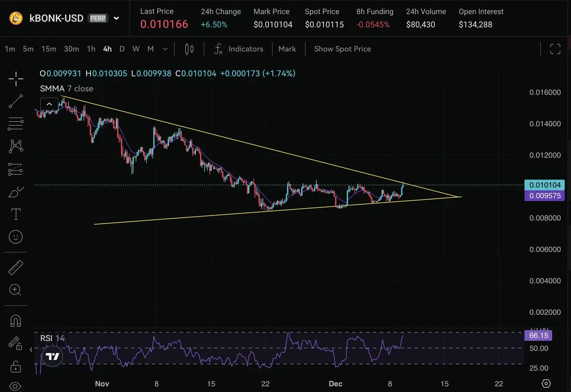Image resolution: width=571 pixels, height=392 pixels.
Task: Select the 30m timeframe
Action: click(71, 49)
